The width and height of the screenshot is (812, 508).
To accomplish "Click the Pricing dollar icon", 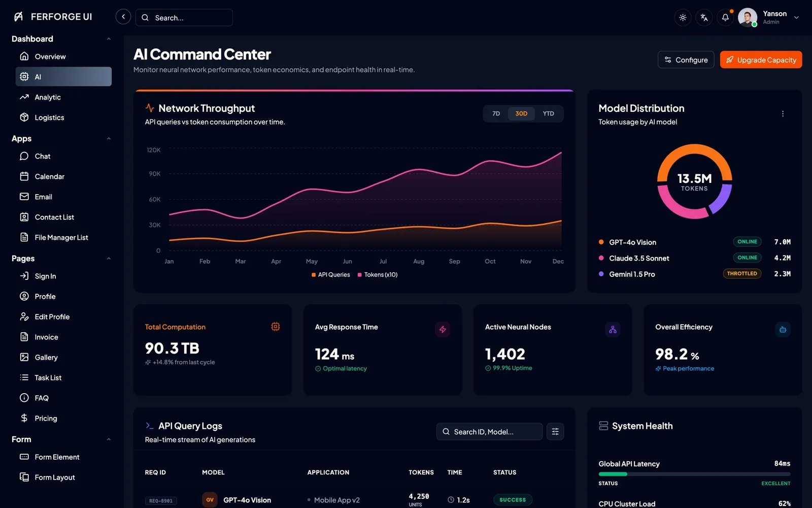I will [24, 418].
